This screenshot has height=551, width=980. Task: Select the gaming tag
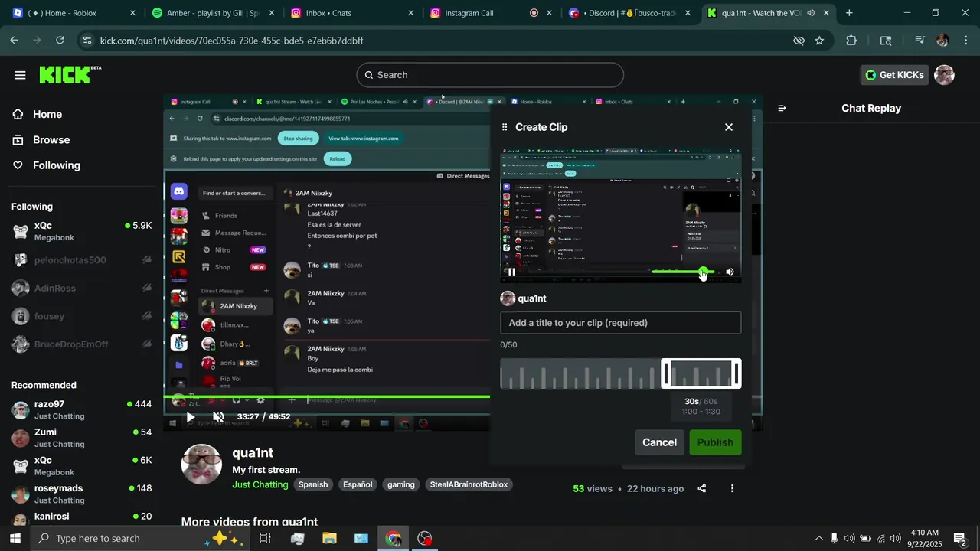(401, 484)
